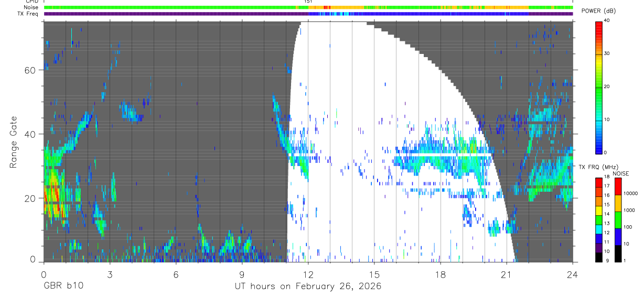This screenshot has height=297, width=644.
Task: Click the UT hours on February 26, 2026 label
Action: tap(308, 287)
